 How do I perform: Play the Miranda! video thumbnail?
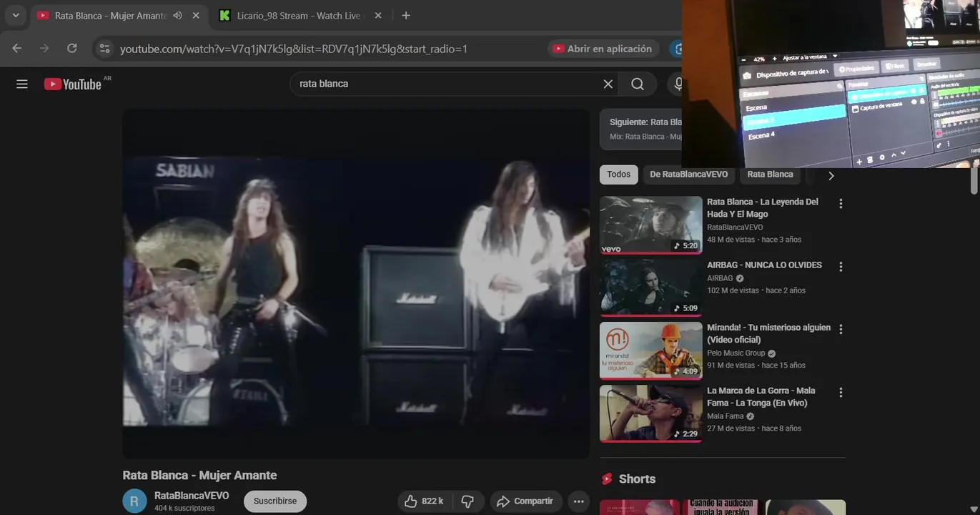click(x=650, y=350)
